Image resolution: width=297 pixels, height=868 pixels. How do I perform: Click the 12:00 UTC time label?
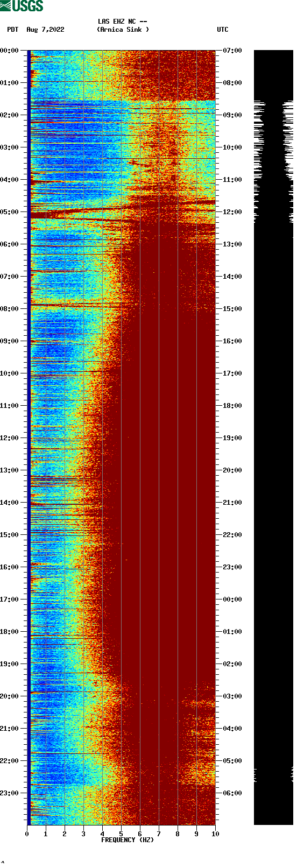coord(232,212)
